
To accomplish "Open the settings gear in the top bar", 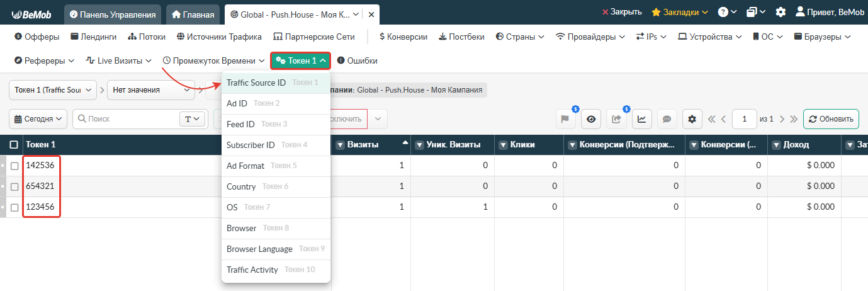I will click(781, 12).
